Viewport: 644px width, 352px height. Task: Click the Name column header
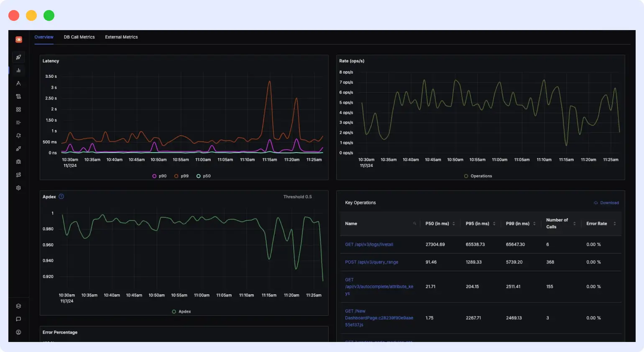point(351,224)
